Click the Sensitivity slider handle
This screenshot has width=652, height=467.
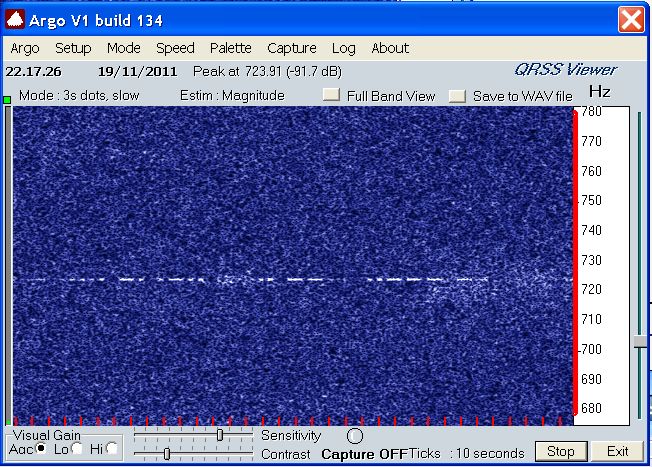click(220, 435)
